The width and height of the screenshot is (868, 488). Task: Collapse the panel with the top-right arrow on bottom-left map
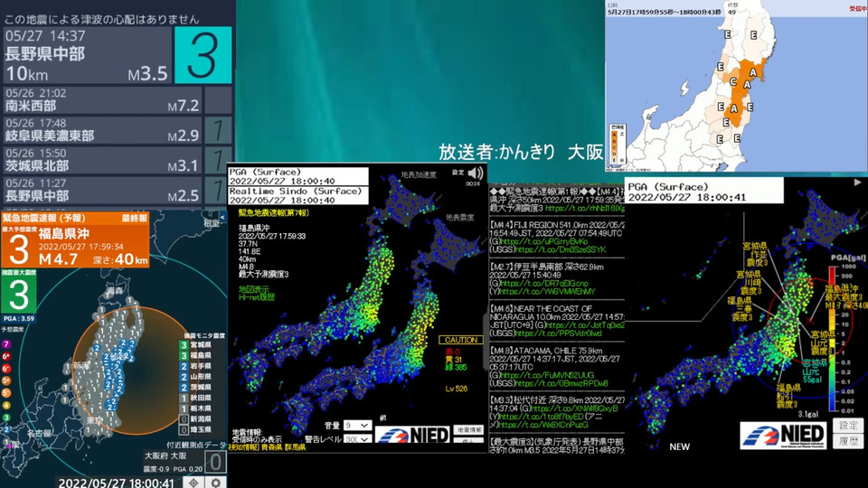coord(222,218)
